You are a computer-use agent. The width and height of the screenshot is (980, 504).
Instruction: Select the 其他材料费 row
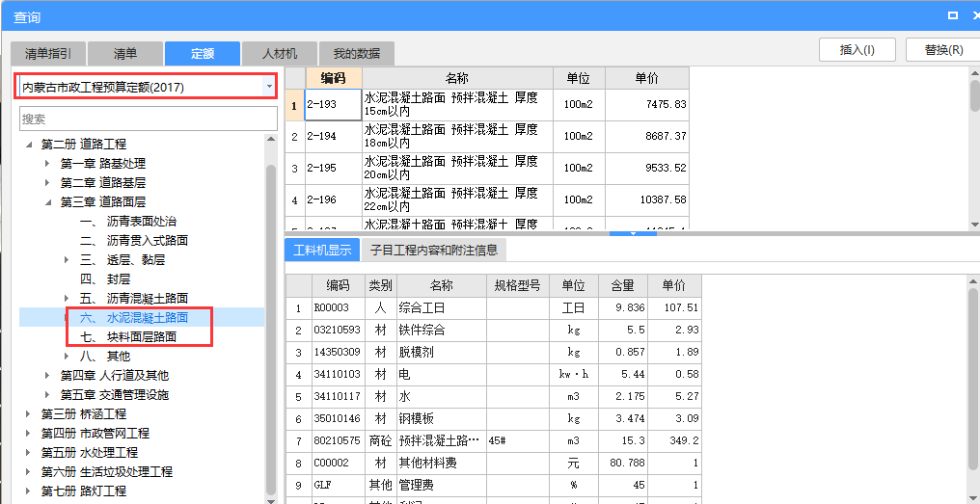coord(494,464)
